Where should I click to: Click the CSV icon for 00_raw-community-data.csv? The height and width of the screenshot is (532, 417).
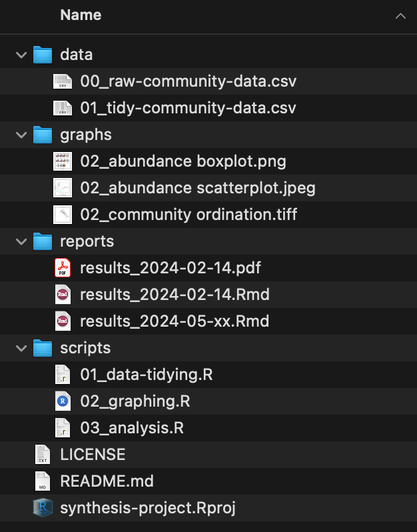tap(63, 81)
